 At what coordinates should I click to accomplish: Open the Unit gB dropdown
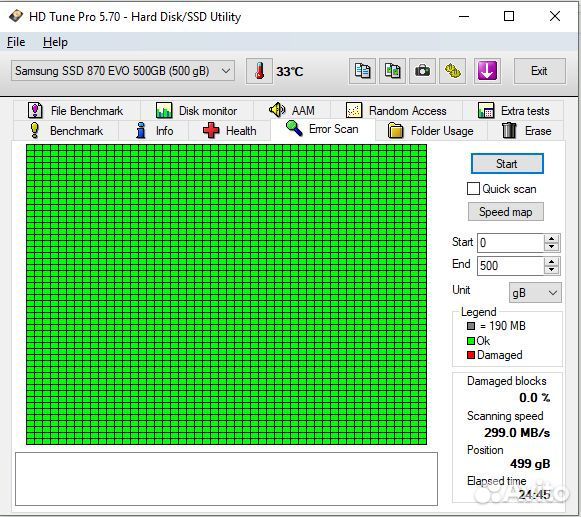click(x=535, y=293)
